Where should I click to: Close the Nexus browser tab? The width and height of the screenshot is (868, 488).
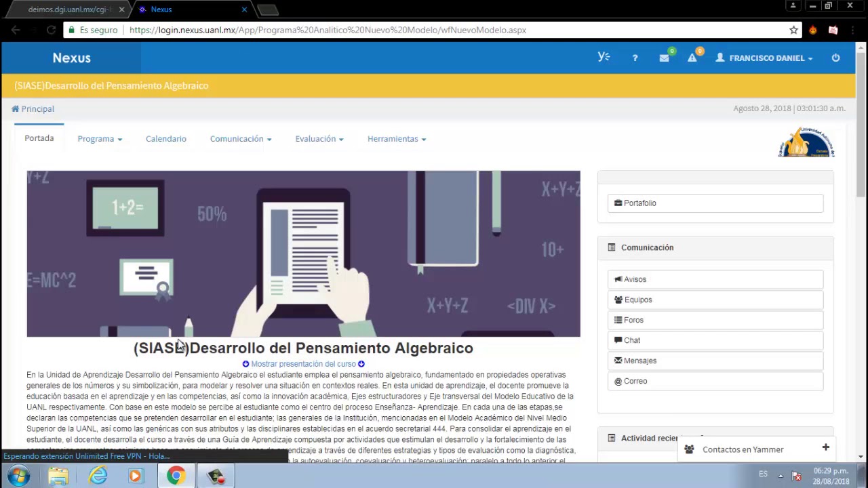244,9
